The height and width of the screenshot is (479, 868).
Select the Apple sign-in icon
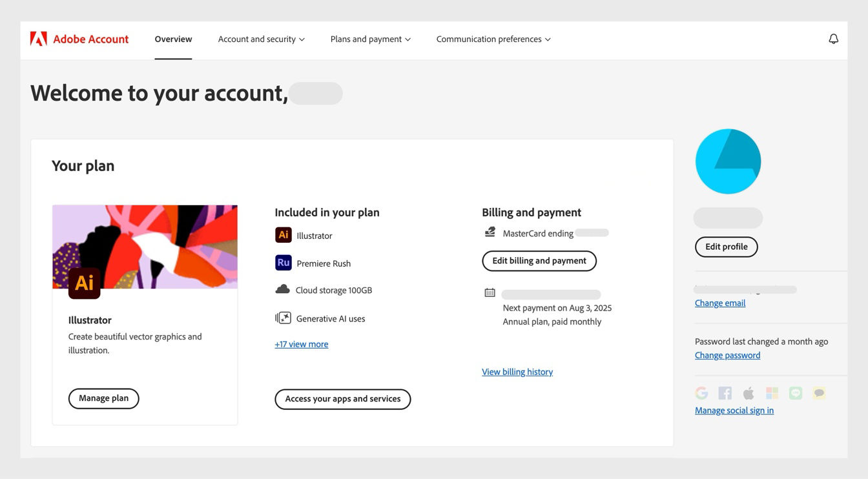[x=749, y=392]
